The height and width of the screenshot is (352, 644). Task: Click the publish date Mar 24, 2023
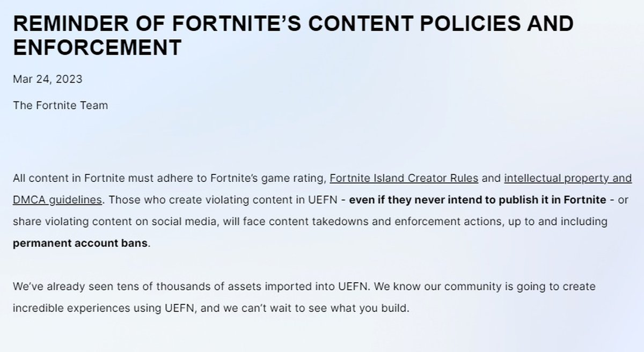(x=48, y=79)
